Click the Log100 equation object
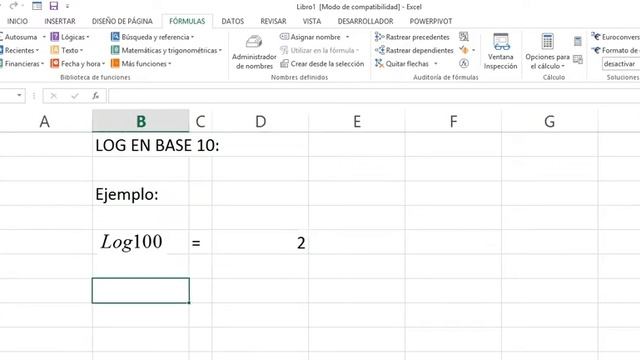The image size is (640, 360). [132, 242]
